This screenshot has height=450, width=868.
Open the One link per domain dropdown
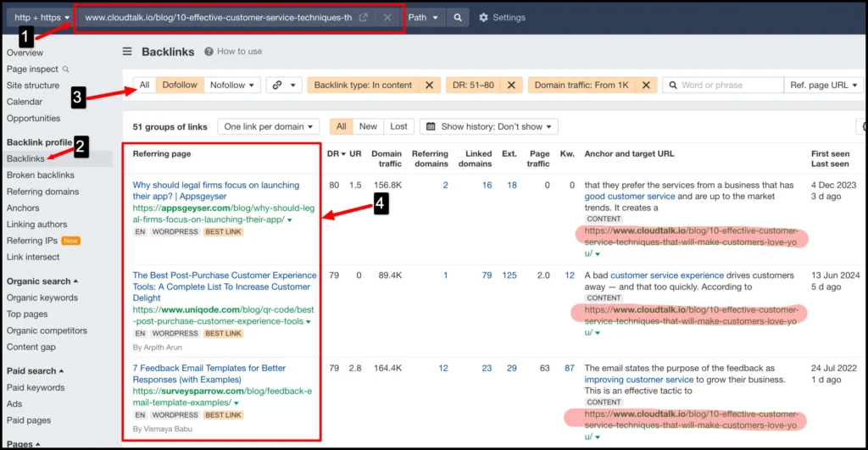[269, 127]
